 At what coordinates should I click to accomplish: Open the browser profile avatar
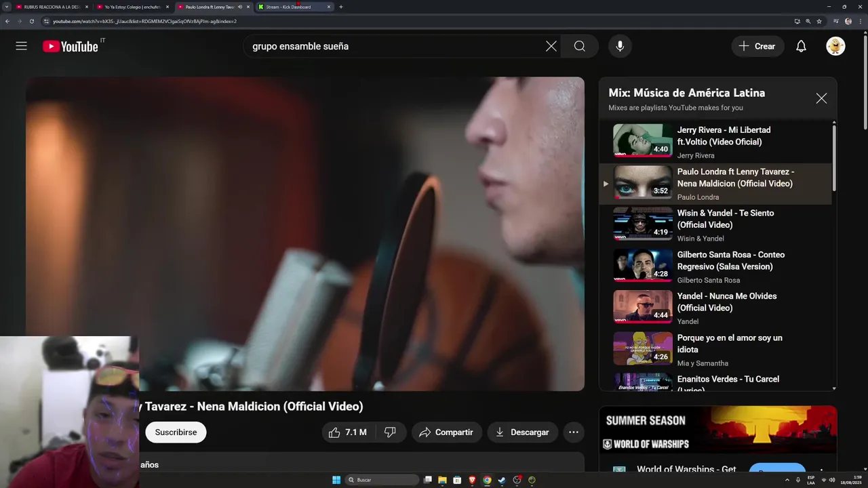848,21
